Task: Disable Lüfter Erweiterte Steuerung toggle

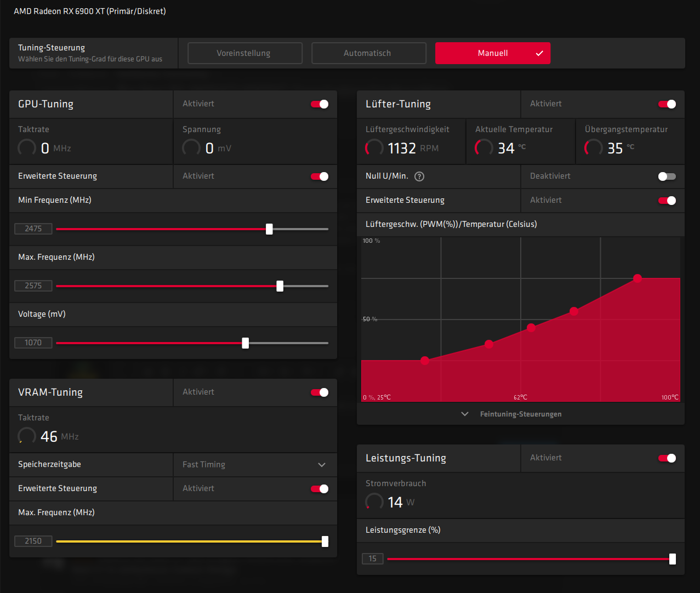Action: 667,201
